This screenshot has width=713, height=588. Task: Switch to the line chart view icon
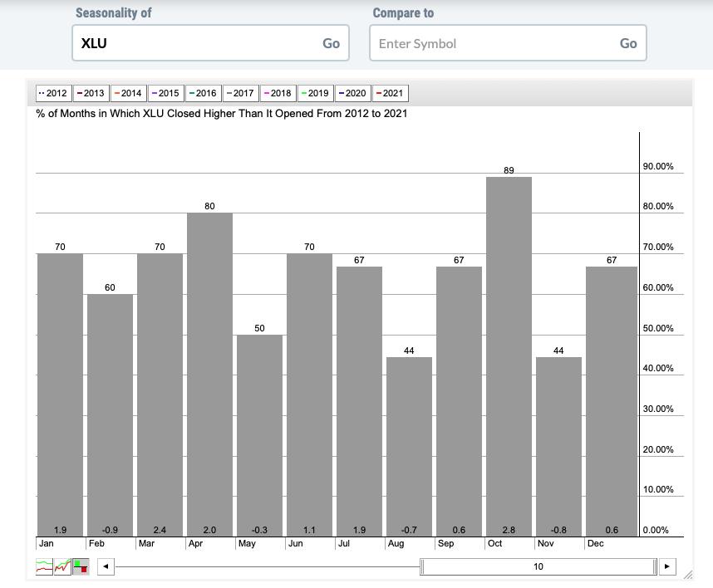point(44,566)
